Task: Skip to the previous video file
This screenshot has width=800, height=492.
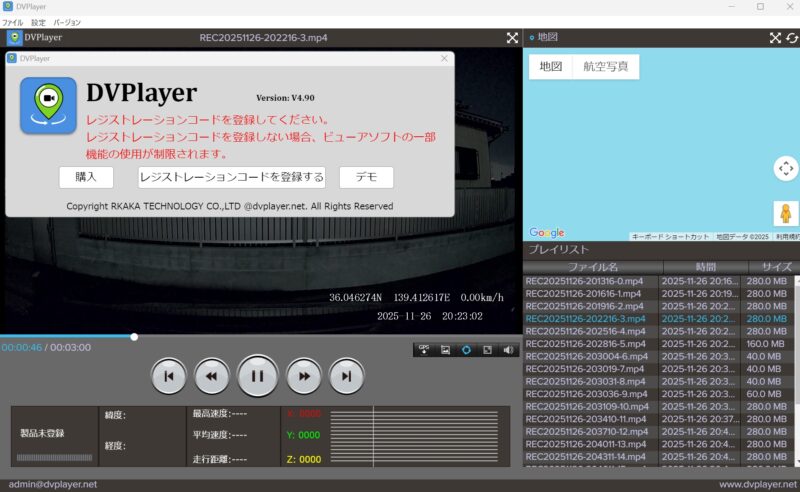Action: click(x=169, y=376)
